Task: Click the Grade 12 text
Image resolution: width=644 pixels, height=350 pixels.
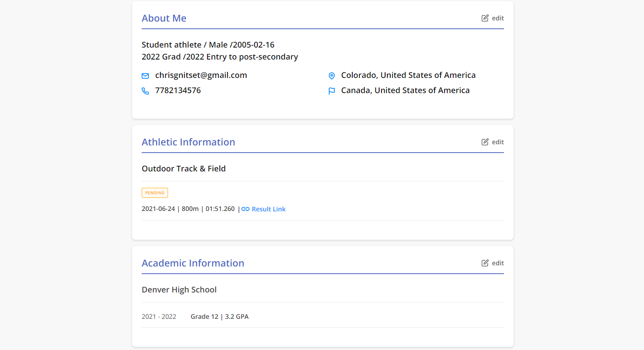Action: point(204,316)
